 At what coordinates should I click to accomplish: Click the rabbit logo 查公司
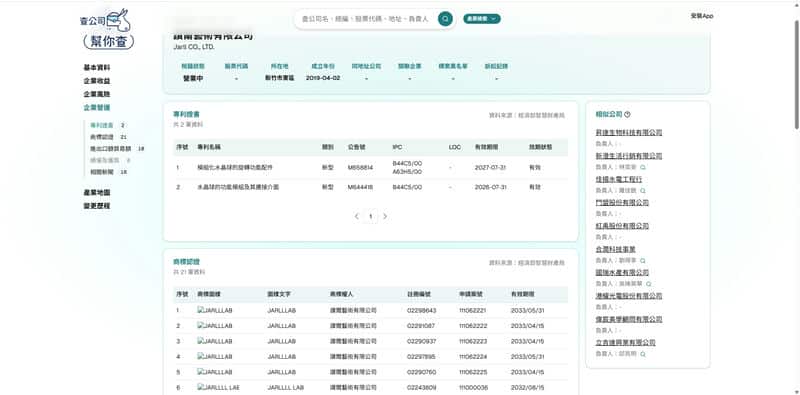coord(106,20)
